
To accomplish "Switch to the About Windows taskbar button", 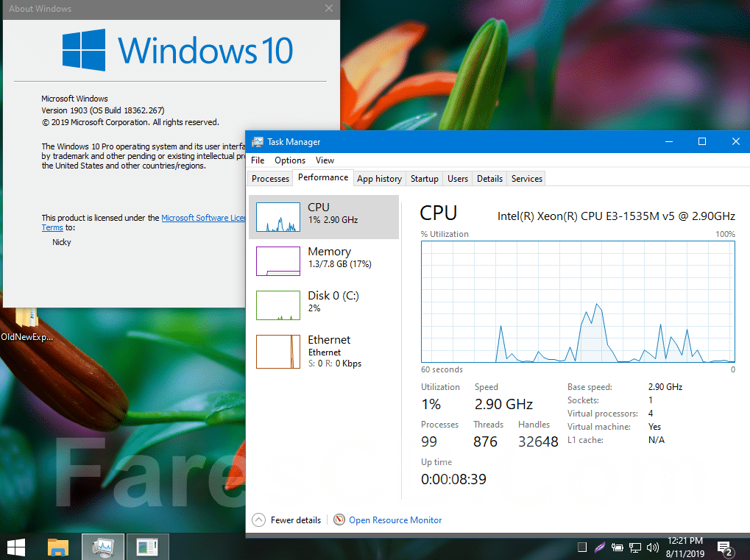I will (147, 547).
